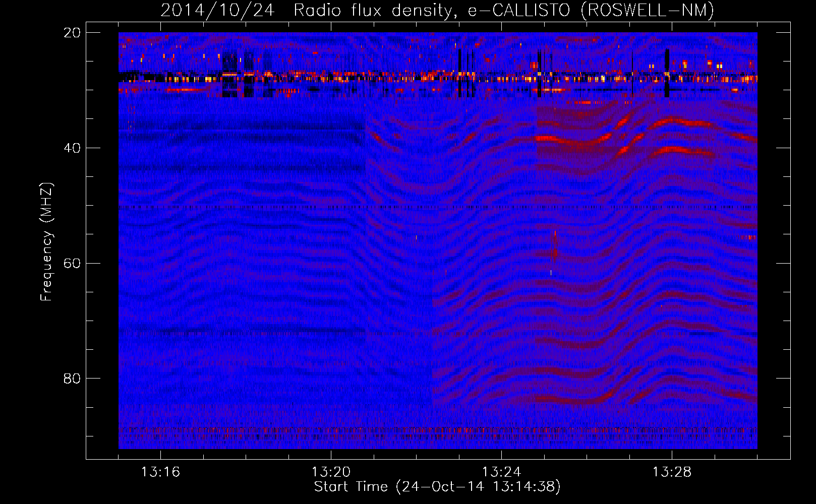The width and height of the screenshot is (816, 504).
Task: Click the frequency tick label 40
Action: (72, 148)
